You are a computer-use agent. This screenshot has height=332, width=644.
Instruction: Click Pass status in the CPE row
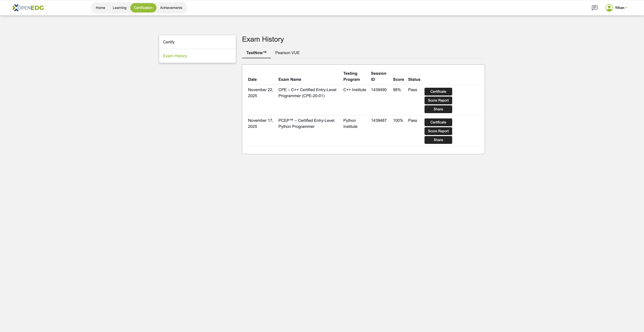pos(413,90)
